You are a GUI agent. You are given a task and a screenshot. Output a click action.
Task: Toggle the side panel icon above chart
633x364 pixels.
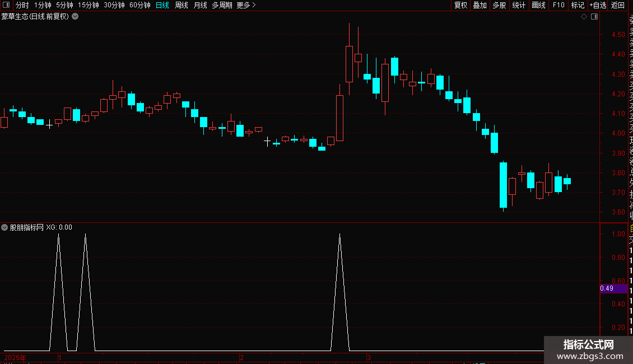click(594, 17)
